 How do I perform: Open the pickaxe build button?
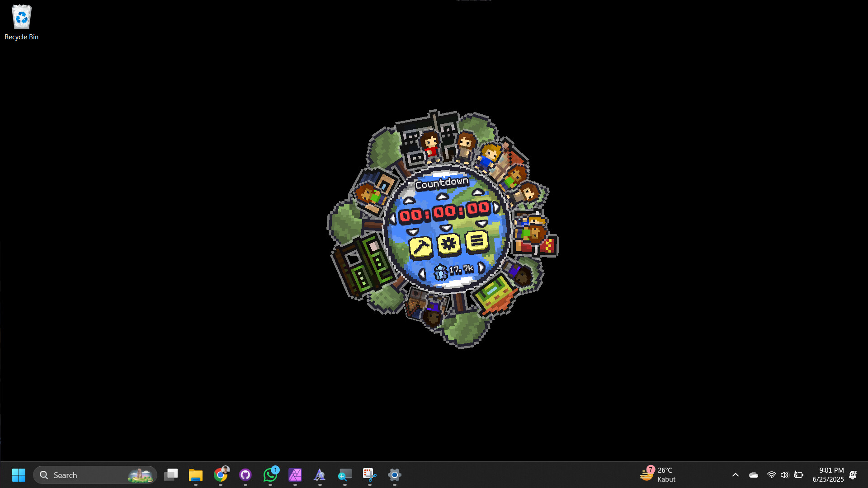tap(420, 247)
